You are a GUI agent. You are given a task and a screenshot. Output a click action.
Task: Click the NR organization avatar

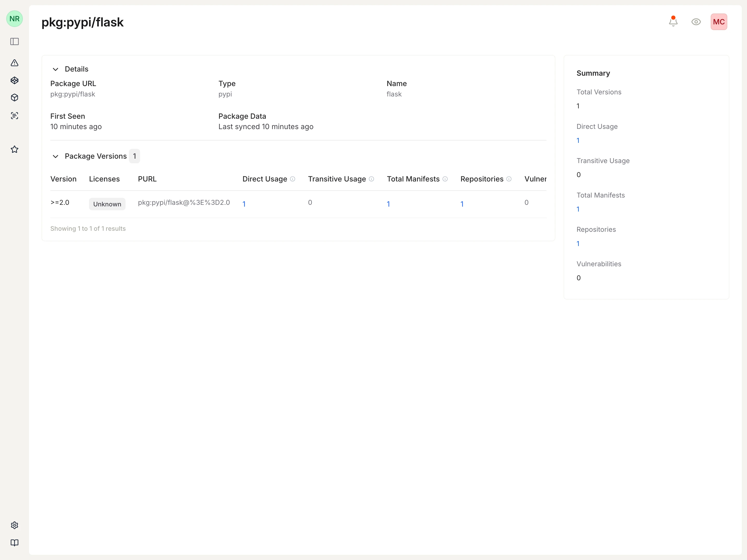15,19
